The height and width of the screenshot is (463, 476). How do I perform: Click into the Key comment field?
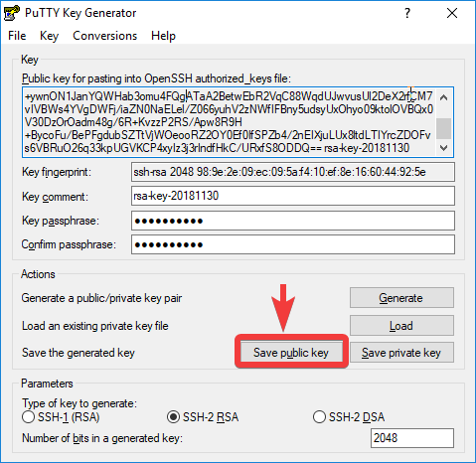click(293, 196)
